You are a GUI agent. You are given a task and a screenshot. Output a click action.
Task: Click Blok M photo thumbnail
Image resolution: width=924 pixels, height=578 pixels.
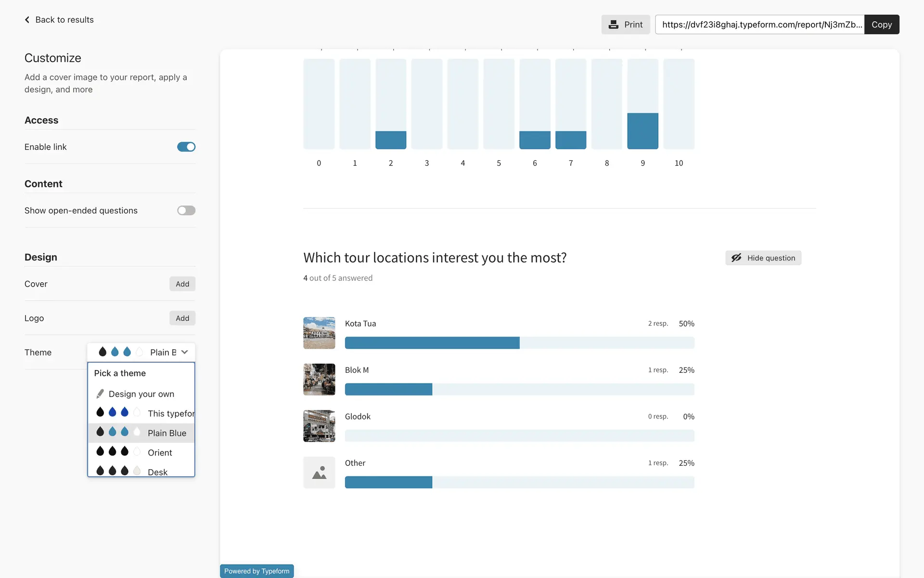point(319,380)
